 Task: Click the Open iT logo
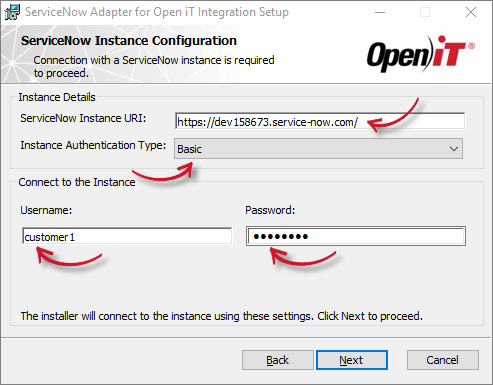click(x=421, y=54)
